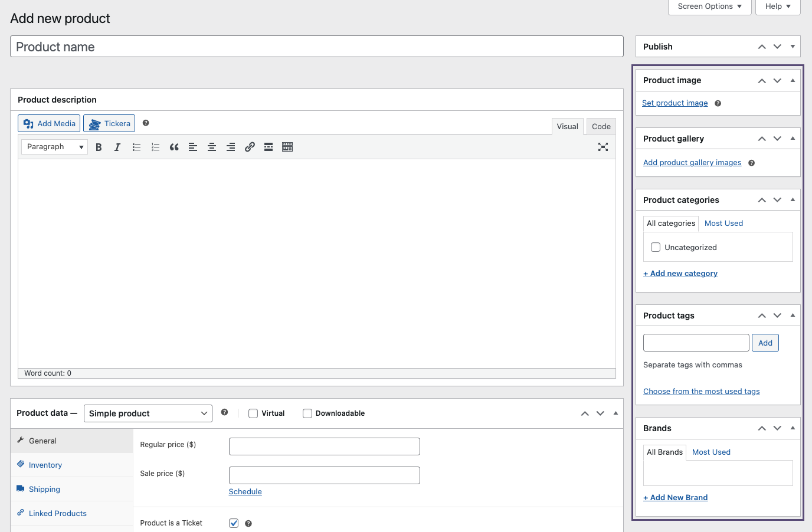Screen dimensions: 812x532
Task: Insert a link in the editor
Action: [x=250, y=147]
